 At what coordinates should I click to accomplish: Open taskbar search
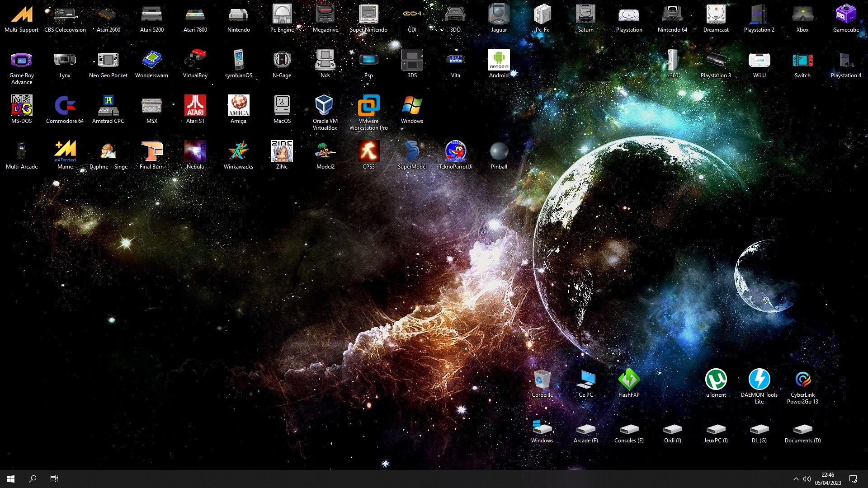[x=33, y=479]
